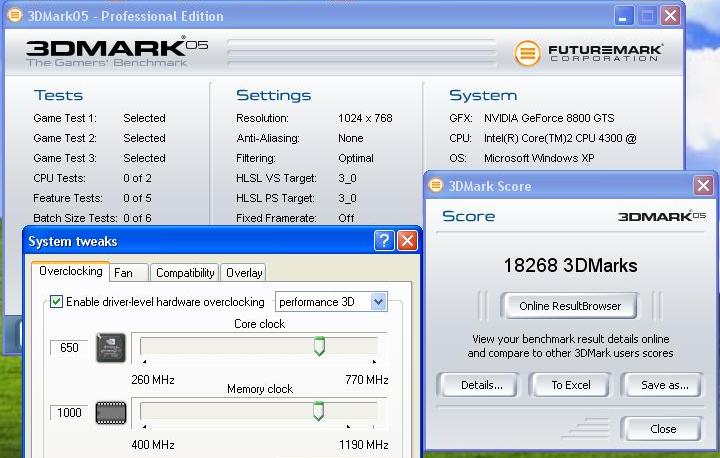Click the Game Test 2 Selected value
The width and height of the screenshot is (720, 458).
pyautogui.click(x=144, y=138)
